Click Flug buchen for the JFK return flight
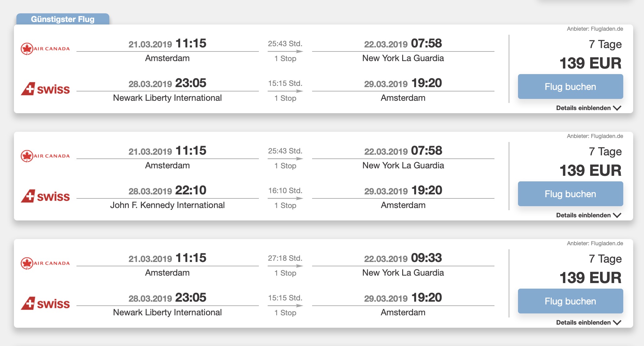The image size is (644, 346). (x=570, y=194)
